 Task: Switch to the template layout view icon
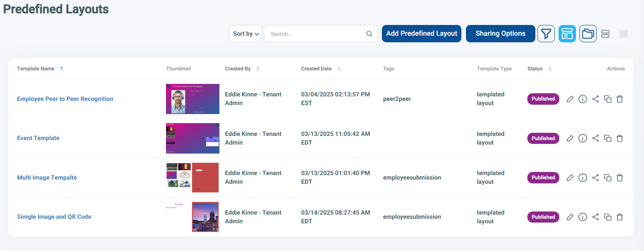pyautogui.click(x=567, y=34)
